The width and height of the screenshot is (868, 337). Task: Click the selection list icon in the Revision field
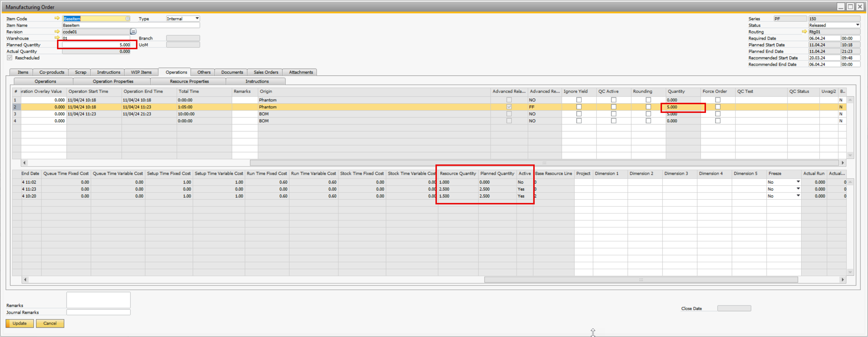click(133, 31)
